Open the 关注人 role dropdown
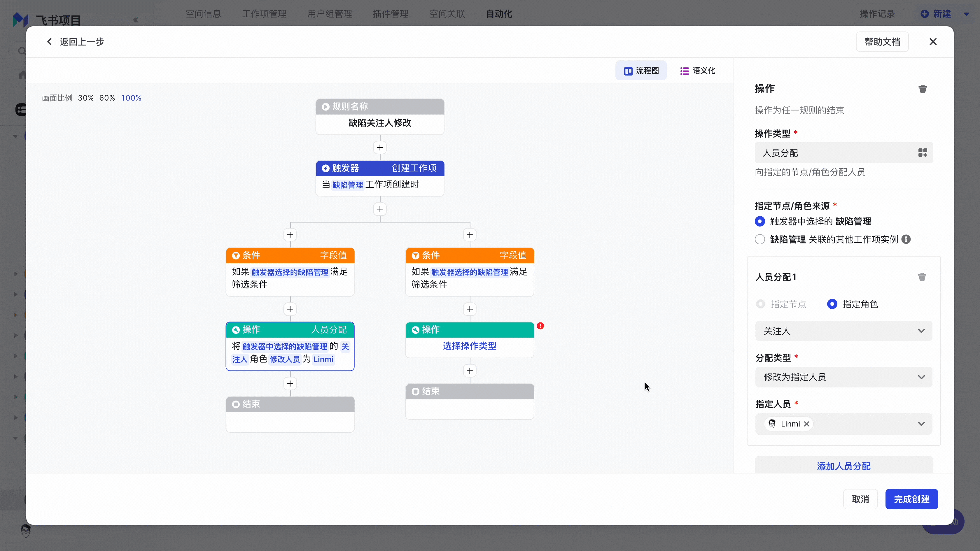Viewport: 980px width, 551px height. [x=843, y=331]
